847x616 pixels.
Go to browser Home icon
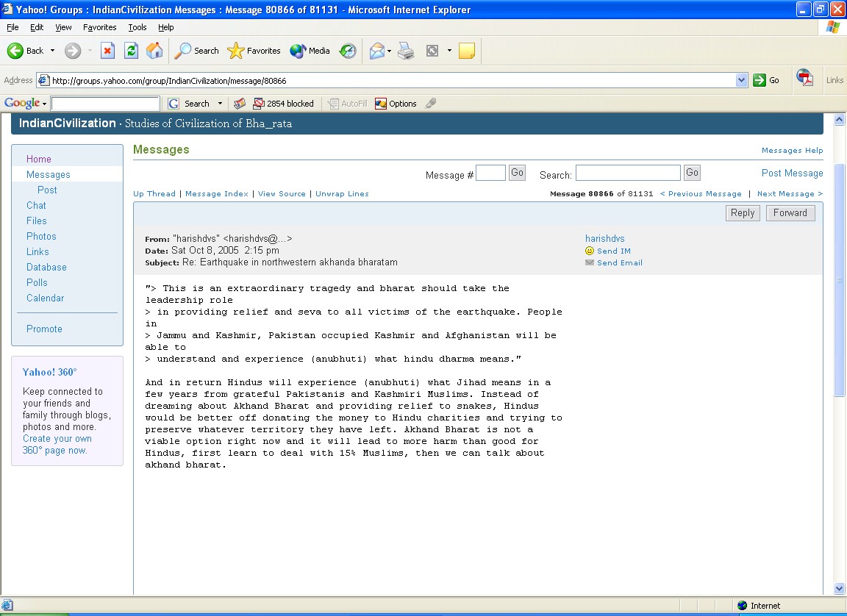coord(154,51)
